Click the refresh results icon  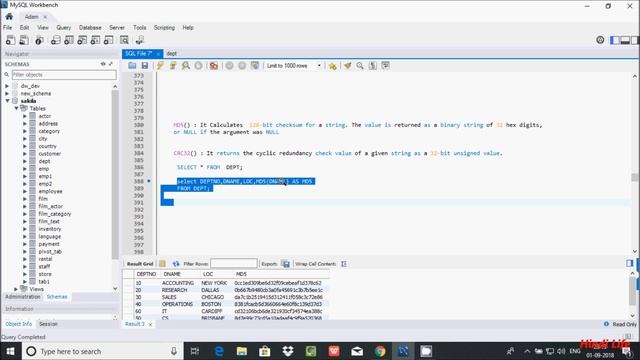click(x=176, y=264)
